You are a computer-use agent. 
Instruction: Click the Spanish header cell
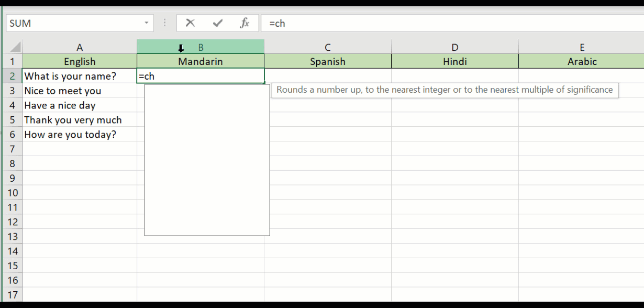pos(327,61)
